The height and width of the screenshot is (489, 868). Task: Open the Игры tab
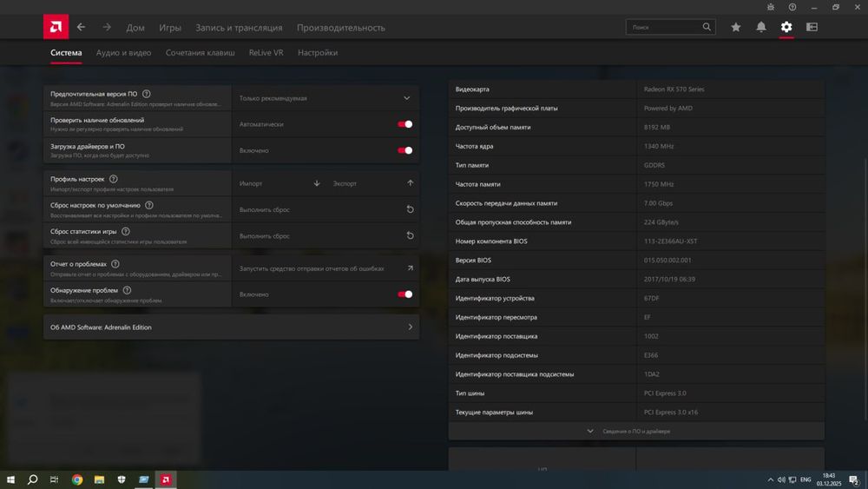(x=170, y=28)
